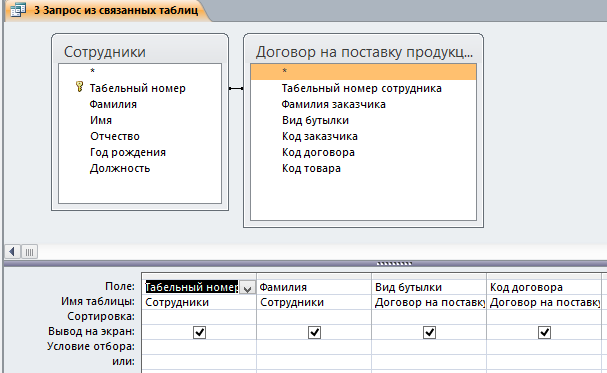Click the Сортировка cell under 'Вид бутылки'
This screenshot has width=607, height=373.
point(429,317)
